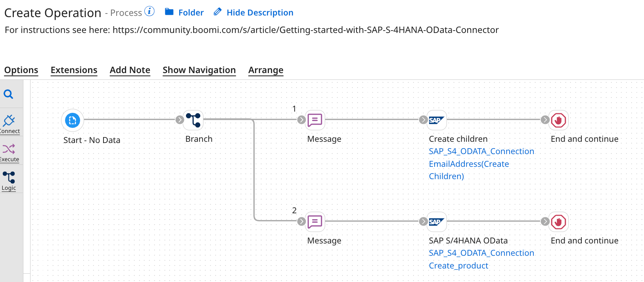Open the Message shape on branch 2

pos(315,222)
